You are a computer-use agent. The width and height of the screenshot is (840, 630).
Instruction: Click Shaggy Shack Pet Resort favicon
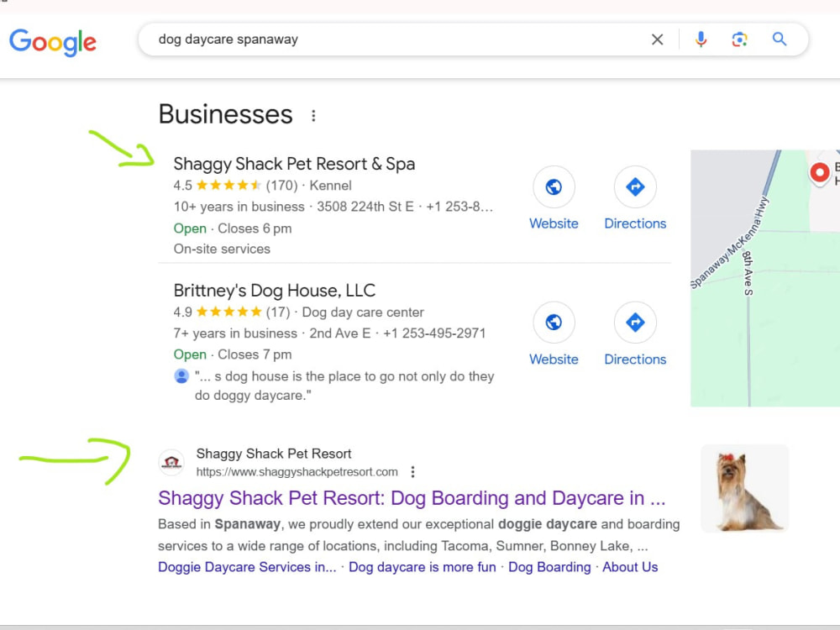point(171,462)
